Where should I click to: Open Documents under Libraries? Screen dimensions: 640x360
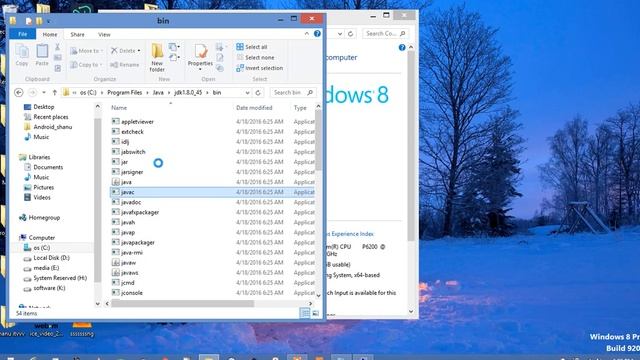[48, 167]
